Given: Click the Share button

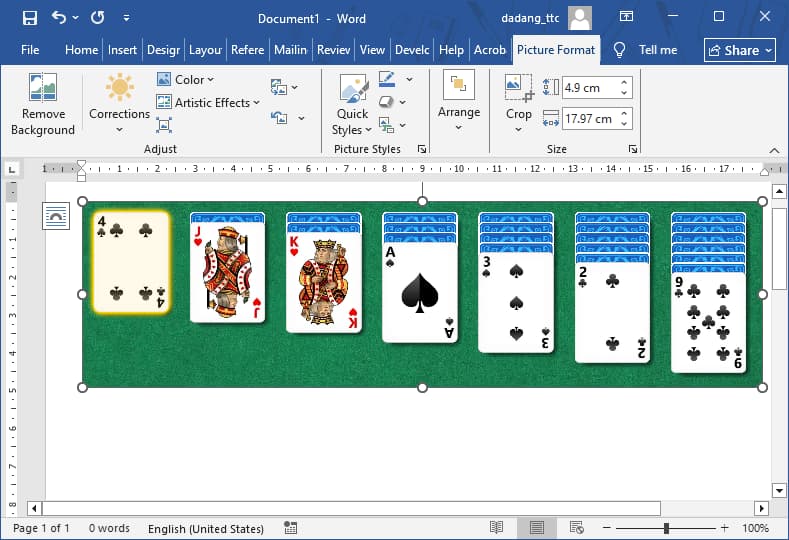Looking at the screenshot, I should 740,50.
